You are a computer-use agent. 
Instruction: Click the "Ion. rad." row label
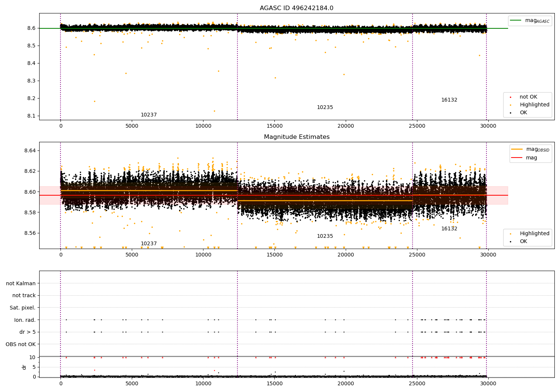coord(25,320)
